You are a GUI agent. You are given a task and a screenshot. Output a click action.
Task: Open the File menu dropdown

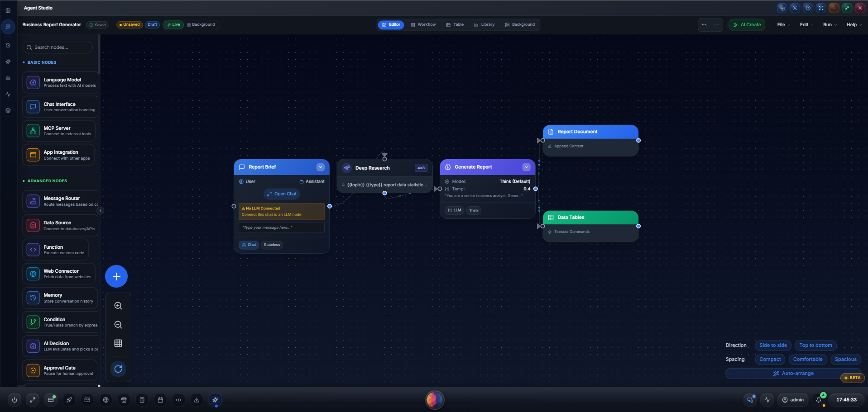(783, 25)
